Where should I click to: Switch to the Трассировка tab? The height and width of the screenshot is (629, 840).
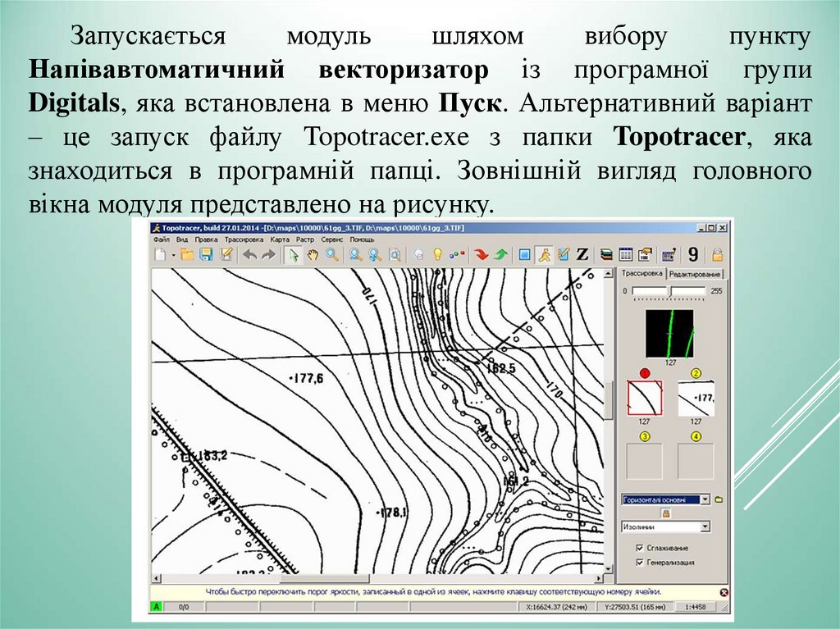click(x=642, y=273)
